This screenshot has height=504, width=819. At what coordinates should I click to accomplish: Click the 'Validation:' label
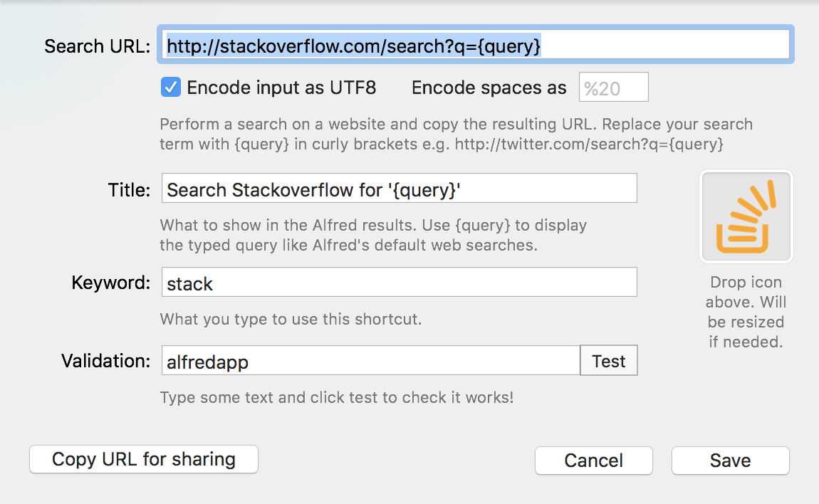(x=106, y=361)
